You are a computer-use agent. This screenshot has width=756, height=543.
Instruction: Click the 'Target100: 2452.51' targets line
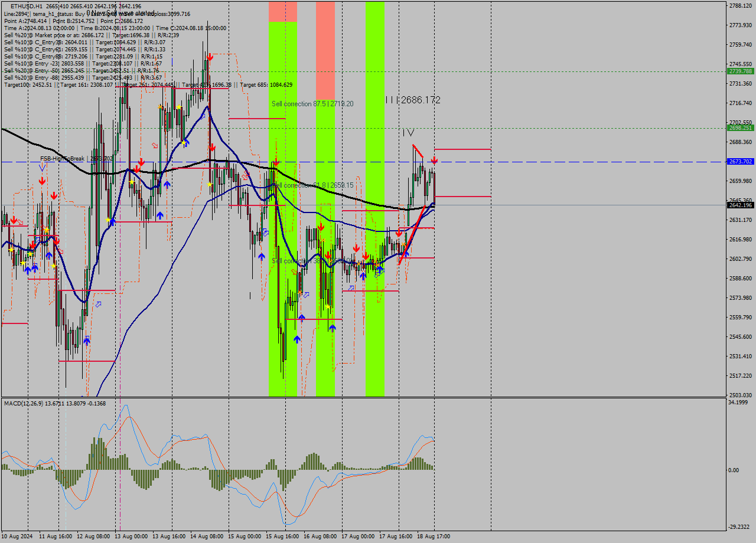click(148, 84)
